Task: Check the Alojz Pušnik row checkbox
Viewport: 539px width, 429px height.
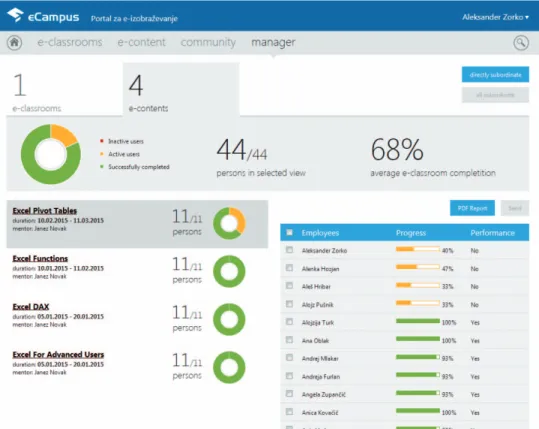Action: (x=289, y=304)
